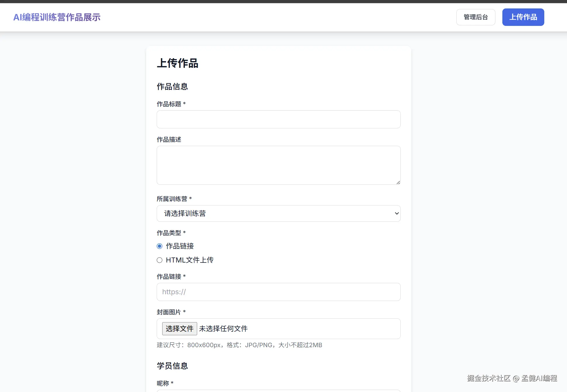Select the 作品链接 radio button

(159, 246)
